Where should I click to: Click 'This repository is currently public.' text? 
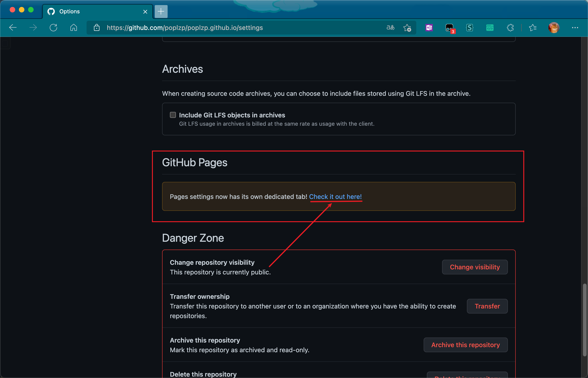click(220, 272)
